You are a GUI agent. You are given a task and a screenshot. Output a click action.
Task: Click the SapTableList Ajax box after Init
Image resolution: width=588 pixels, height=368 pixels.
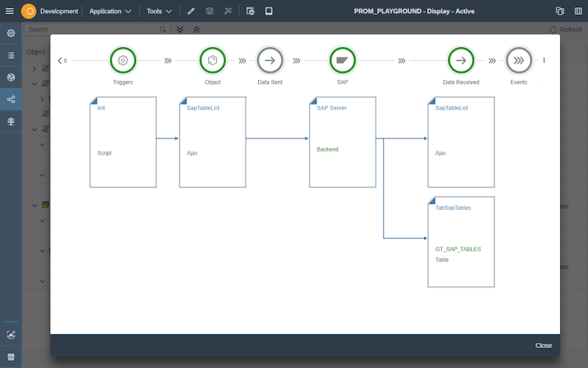(x=212, y=142)
